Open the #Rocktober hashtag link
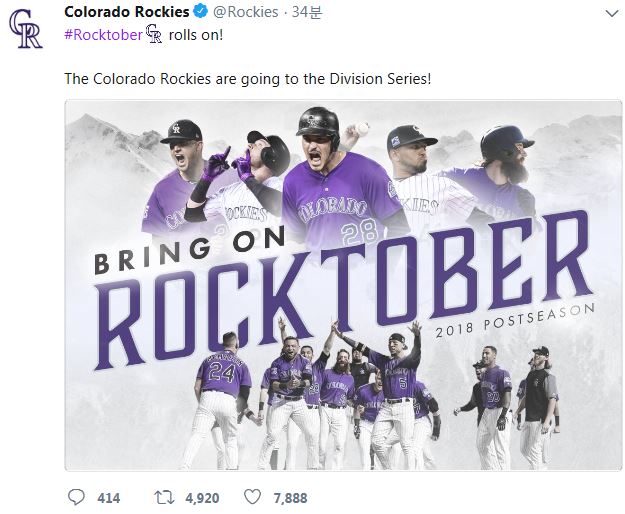Screen dimensions: 625x514 [103, 34]
